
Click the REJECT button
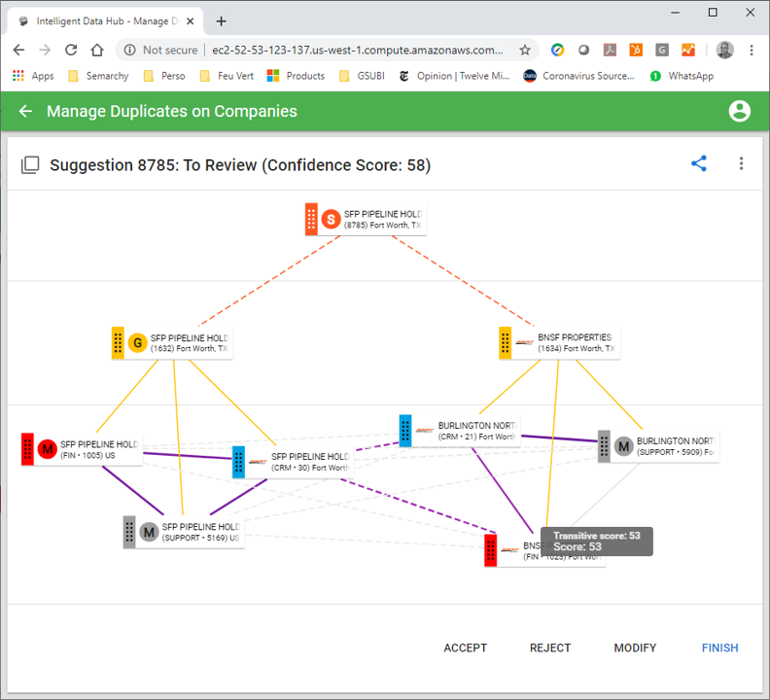click(550, 647)
